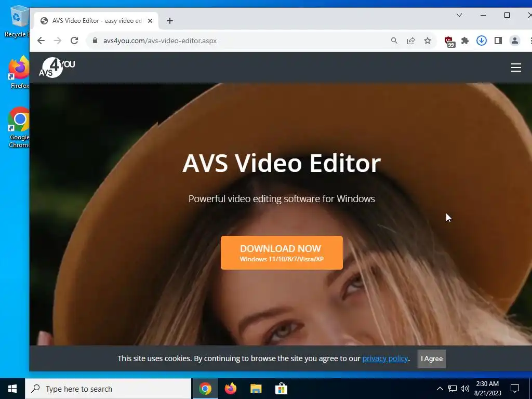Maximize the Chrome window

507,15
